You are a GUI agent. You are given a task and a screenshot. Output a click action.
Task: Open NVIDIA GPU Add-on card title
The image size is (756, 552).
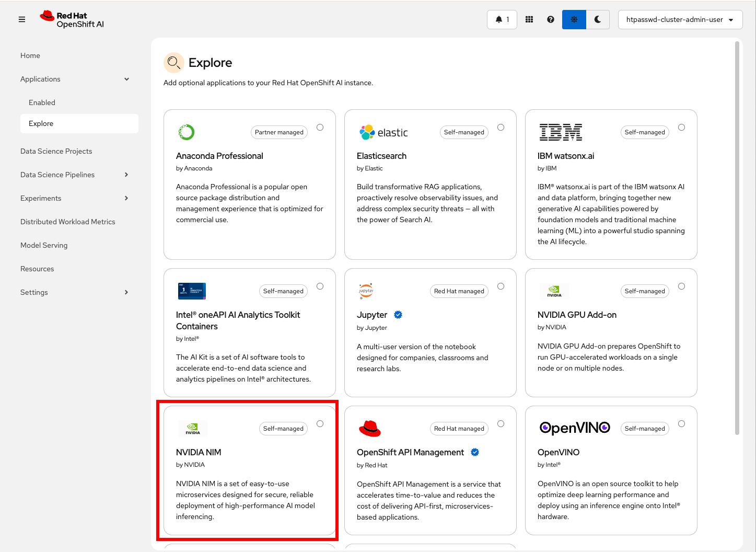[577, 315]
